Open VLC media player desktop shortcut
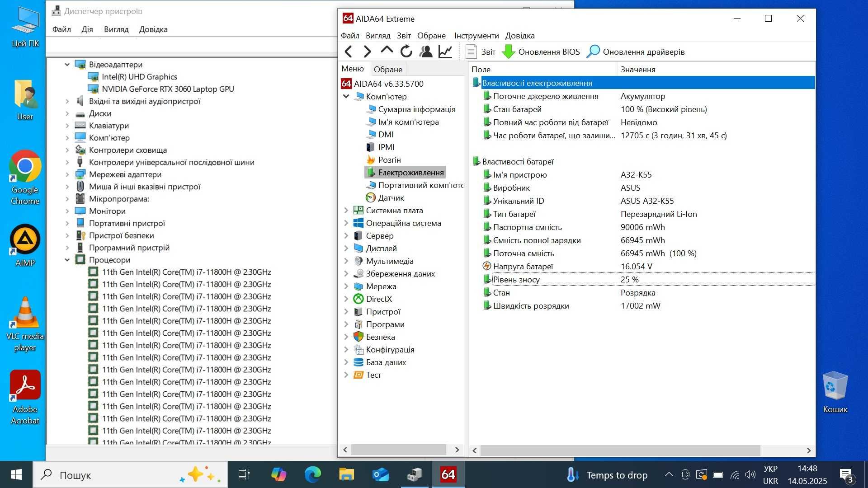The image size is (868, 488). [25, 324]
